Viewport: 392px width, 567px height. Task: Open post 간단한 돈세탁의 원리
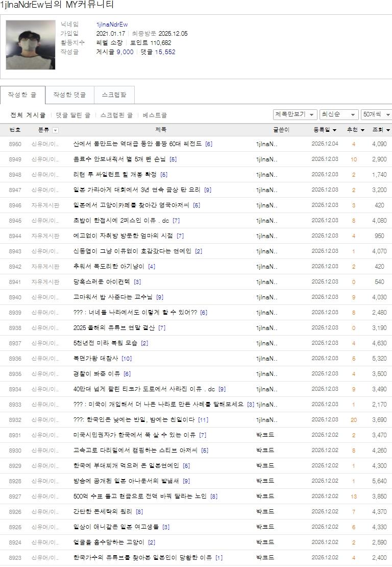coord(102,512)
